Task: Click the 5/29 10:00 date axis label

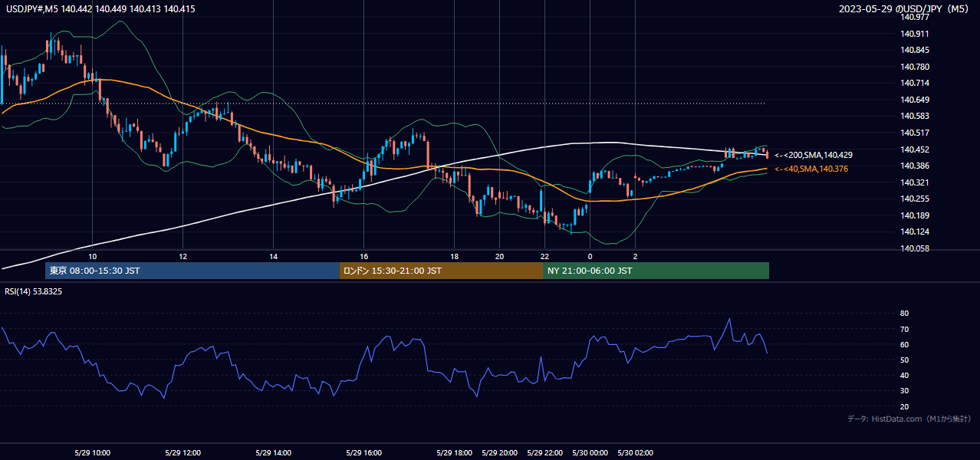Action: click(x=93, y=453)
